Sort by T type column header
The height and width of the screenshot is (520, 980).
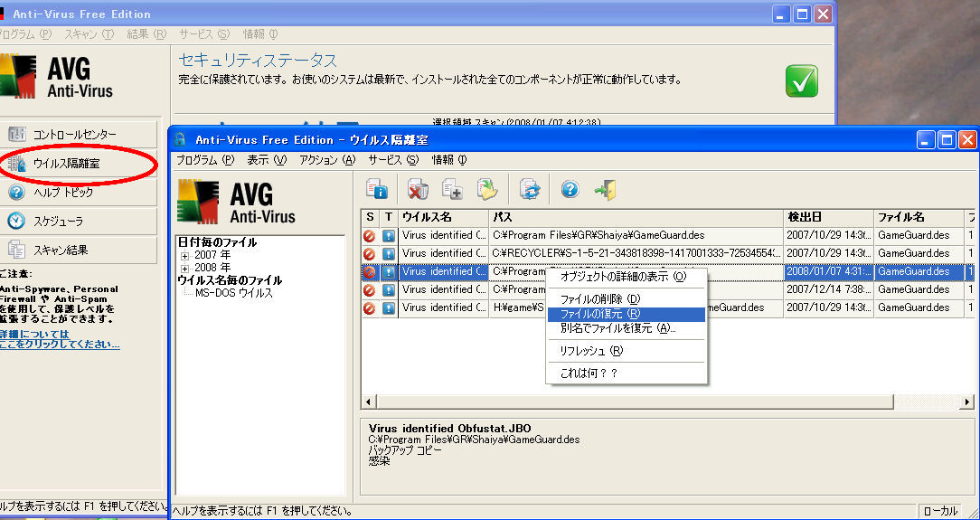[x=389, y=218]
